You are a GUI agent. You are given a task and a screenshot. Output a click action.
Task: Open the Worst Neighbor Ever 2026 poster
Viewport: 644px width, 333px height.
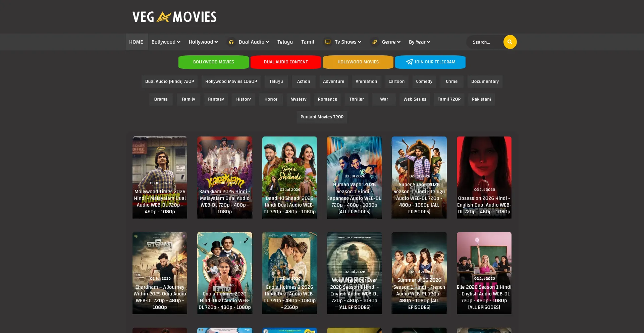(x=354, y=273)
